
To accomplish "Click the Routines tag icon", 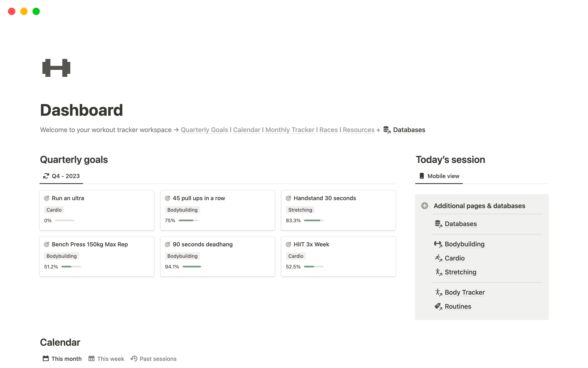I will point(438,306).
